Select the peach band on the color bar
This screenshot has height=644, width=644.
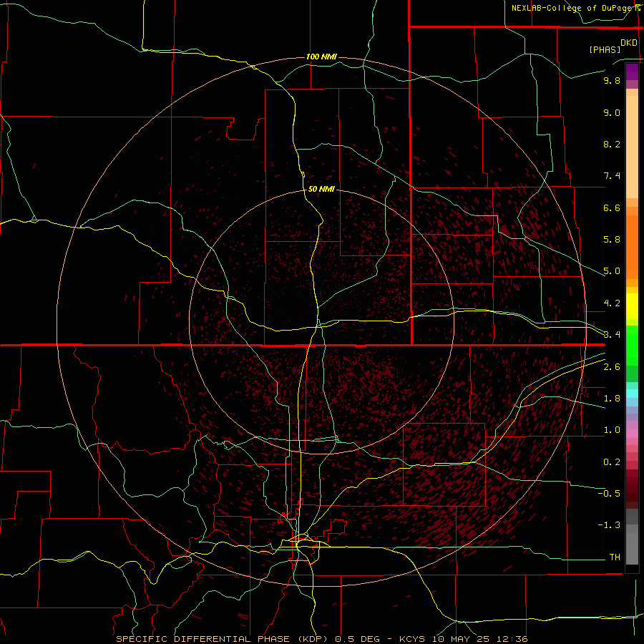(x=632, y=147)
